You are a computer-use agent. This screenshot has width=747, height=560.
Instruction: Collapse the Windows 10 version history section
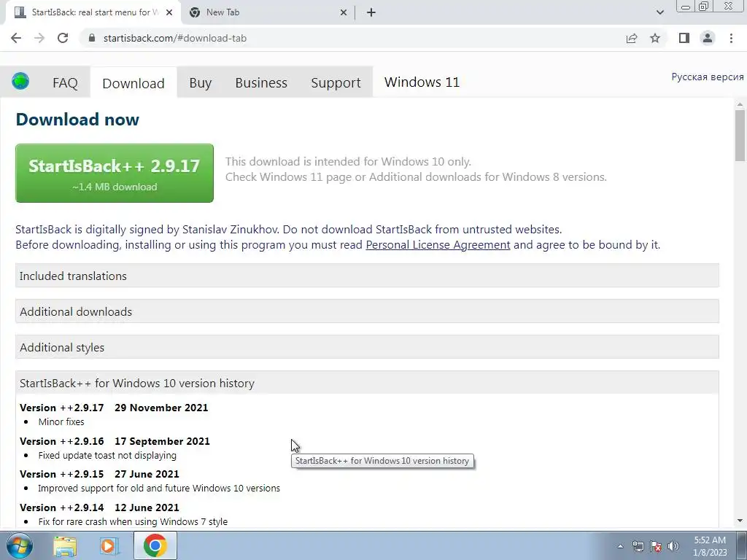click(367, 383)
